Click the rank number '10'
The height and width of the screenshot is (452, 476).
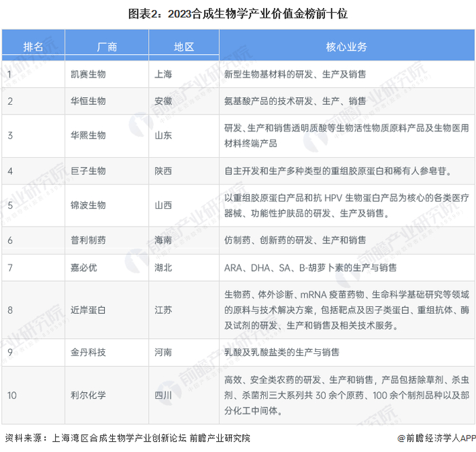pyautogui.click(x=12, y=395)
